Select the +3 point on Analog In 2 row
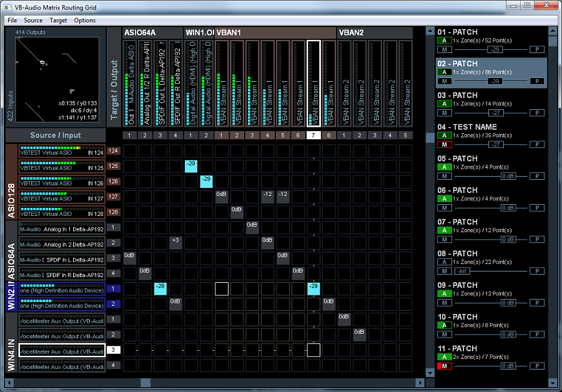 click(x=175, y=243)
